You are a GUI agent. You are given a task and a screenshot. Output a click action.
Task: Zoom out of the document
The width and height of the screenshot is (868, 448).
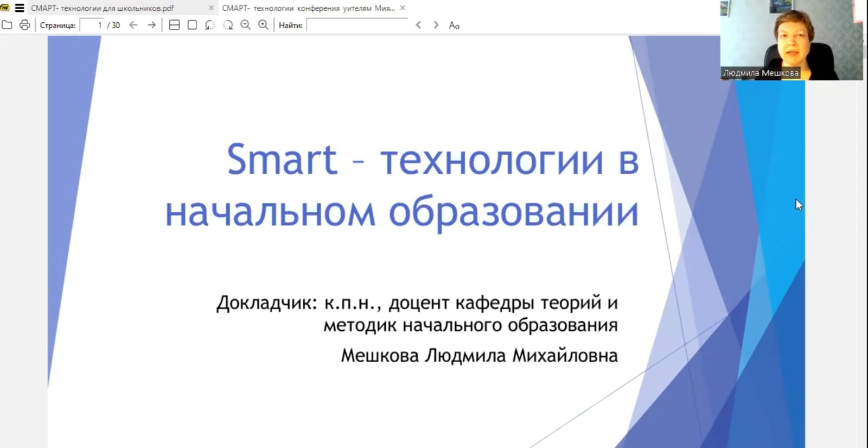[246, 25]
